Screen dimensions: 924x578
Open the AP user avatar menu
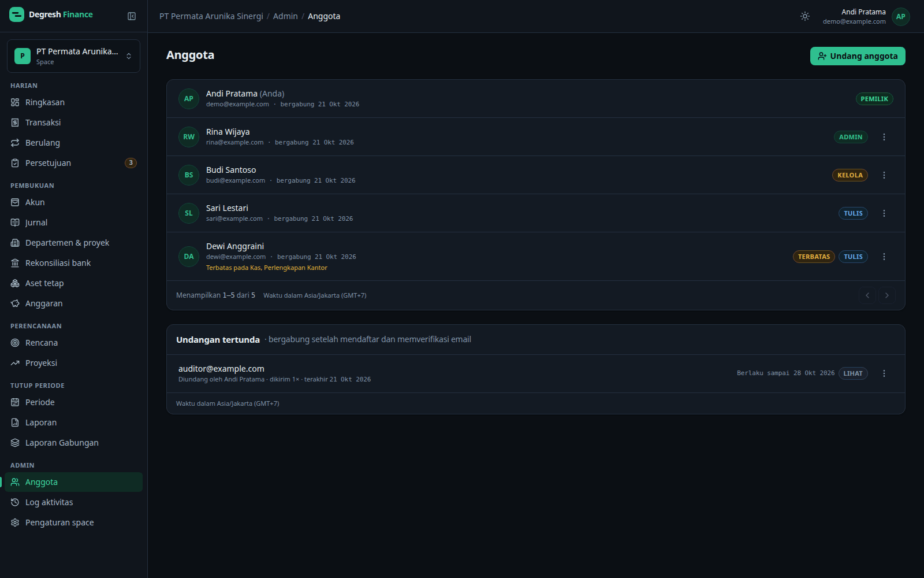(900, 17)
